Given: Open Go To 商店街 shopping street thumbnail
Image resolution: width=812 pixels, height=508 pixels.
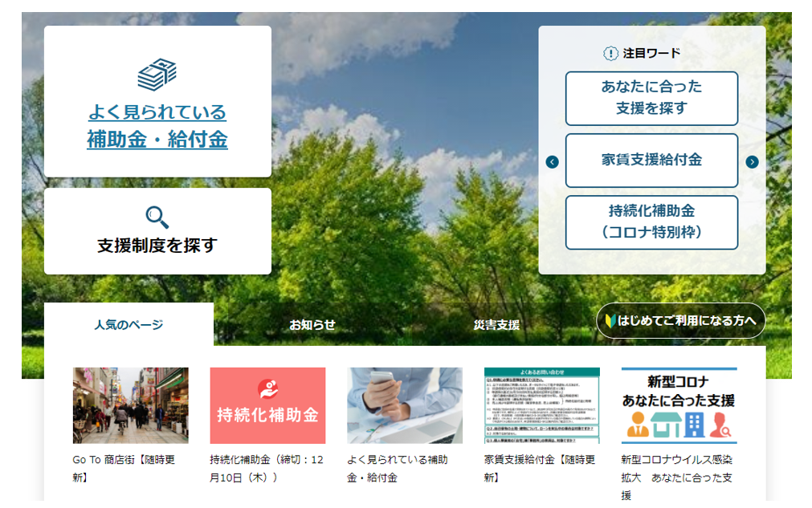Looking at the screenshot, I should (131, 405).
